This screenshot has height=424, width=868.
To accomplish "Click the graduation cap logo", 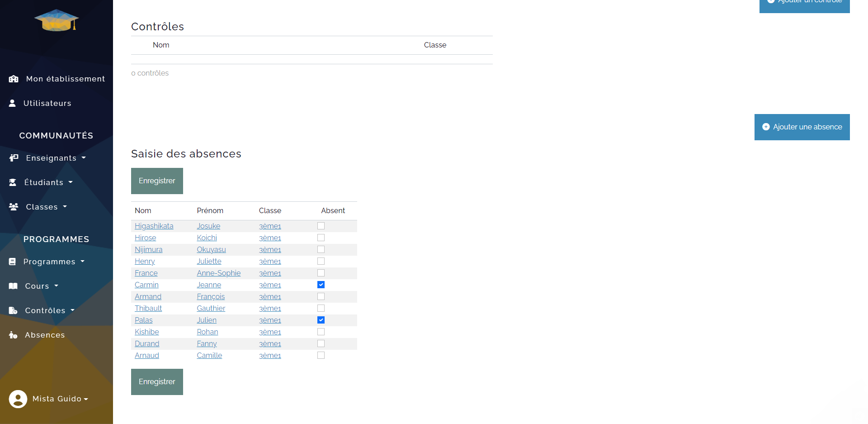I will tap(57, 20).
